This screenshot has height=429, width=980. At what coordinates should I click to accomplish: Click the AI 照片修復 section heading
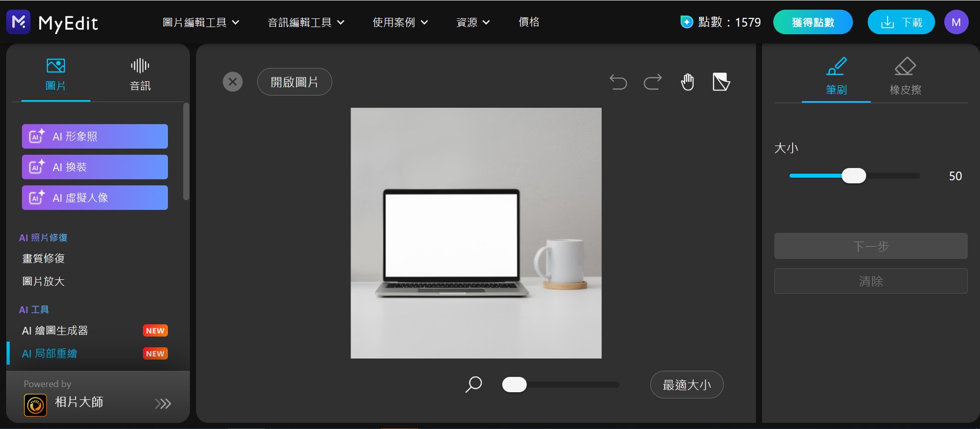43,237
